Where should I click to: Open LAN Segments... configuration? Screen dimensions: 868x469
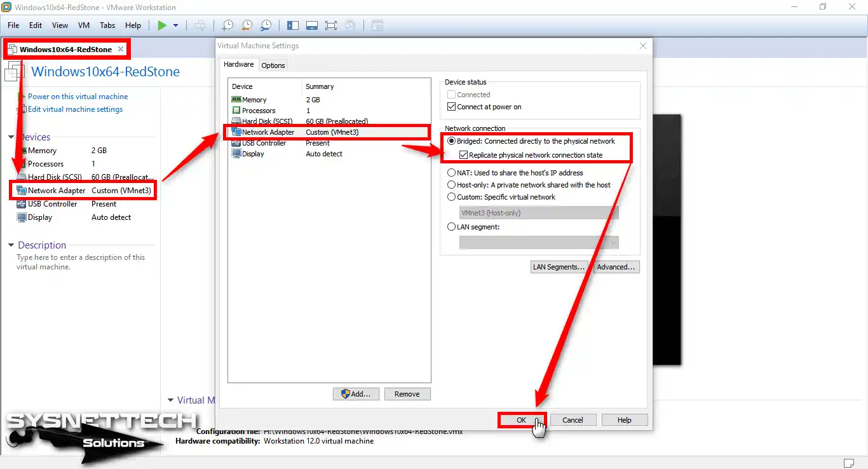tap(559, 267)
